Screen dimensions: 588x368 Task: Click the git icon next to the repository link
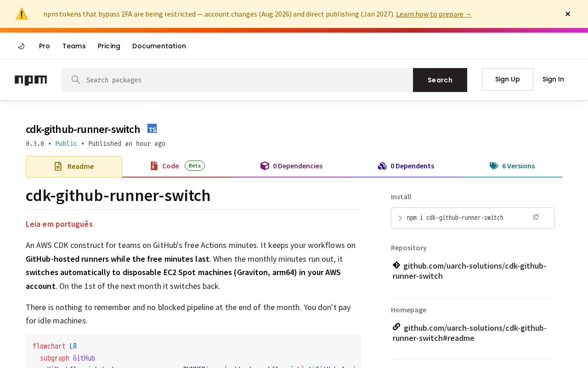(396, 265)
